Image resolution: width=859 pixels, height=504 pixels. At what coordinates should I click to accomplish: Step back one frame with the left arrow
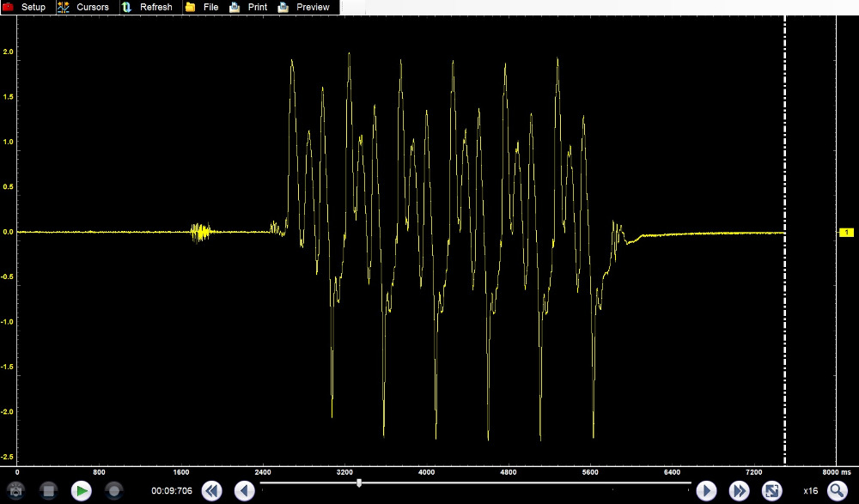[245, 491]
